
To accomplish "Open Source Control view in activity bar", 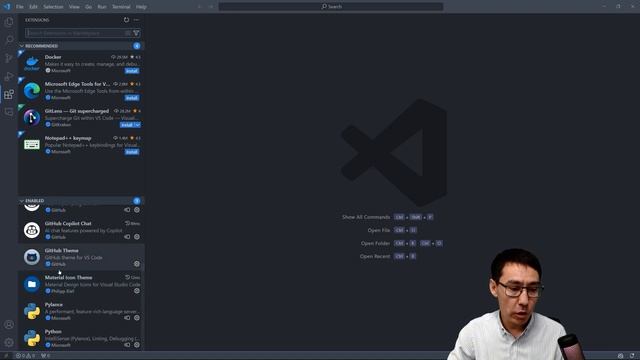I will click(9, 58).
